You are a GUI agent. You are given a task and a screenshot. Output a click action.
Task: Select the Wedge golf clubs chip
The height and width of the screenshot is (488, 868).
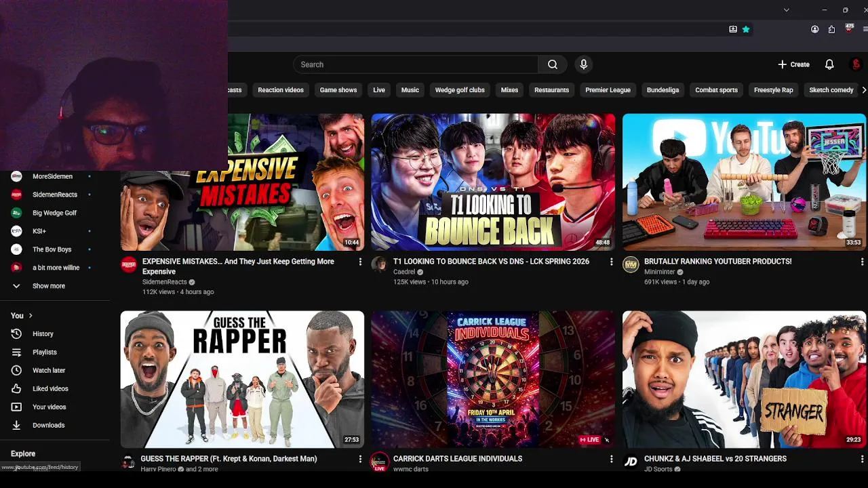(x=460, y=89)
